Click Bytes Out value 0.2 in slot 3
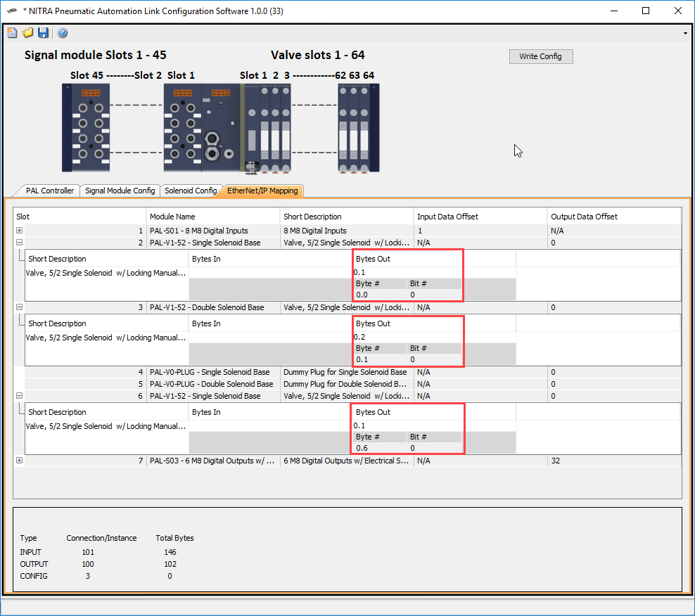Screen dimensions: 695x616 click(359, 337)
